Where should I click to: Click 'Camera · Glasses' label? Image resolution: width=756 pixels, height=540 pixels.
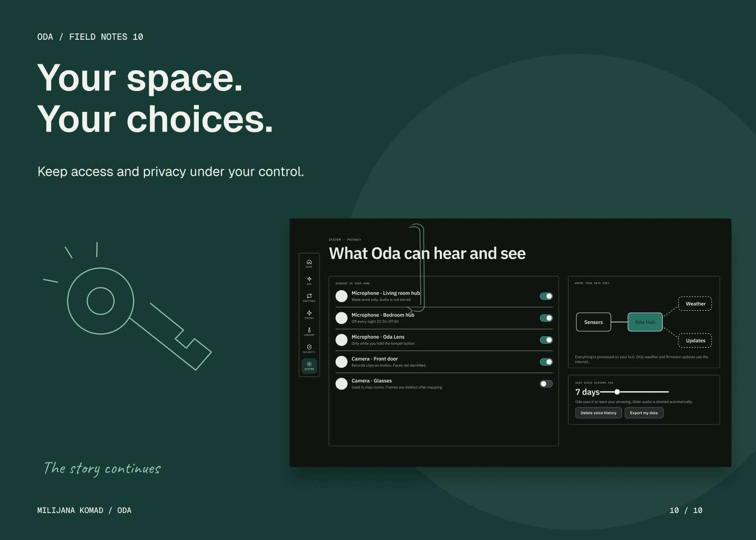pyautogui.click(x=372, y=381)
